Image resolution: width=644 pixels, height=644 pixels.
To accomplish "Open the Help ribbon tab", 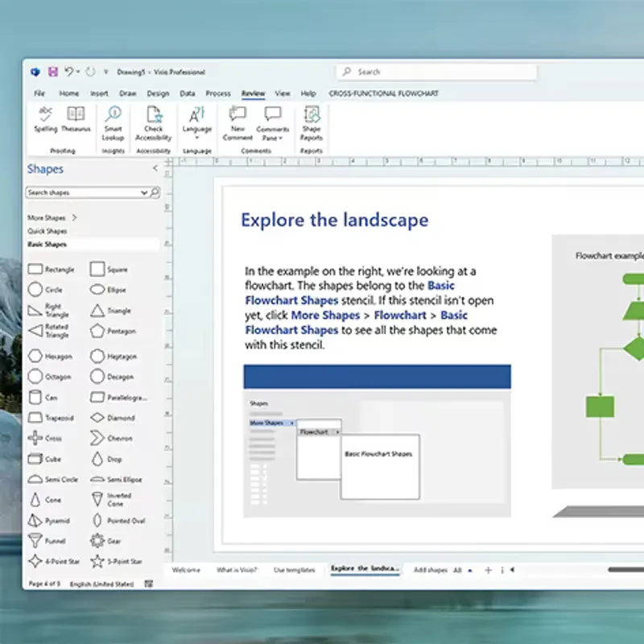I will [x=308, y=93].
